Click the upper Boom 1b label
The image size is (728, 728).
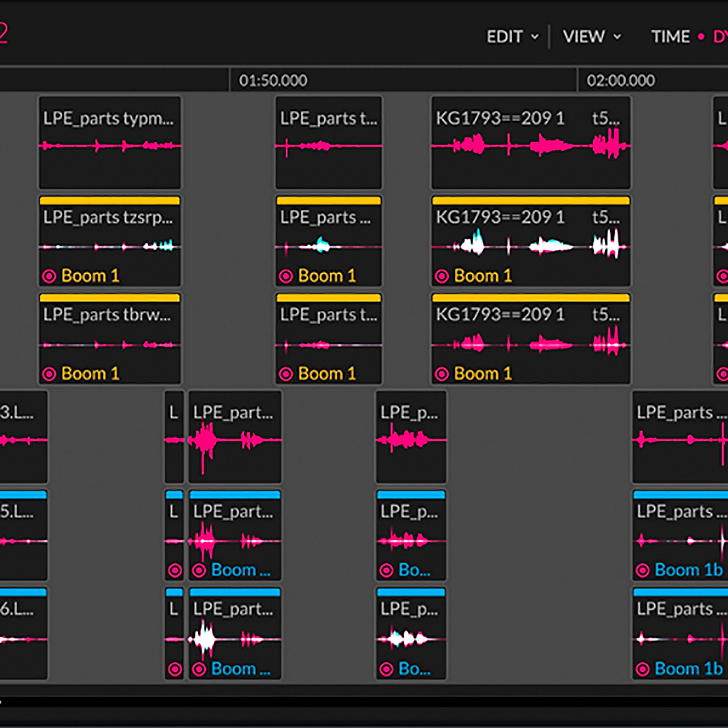(x=689, y=570)
